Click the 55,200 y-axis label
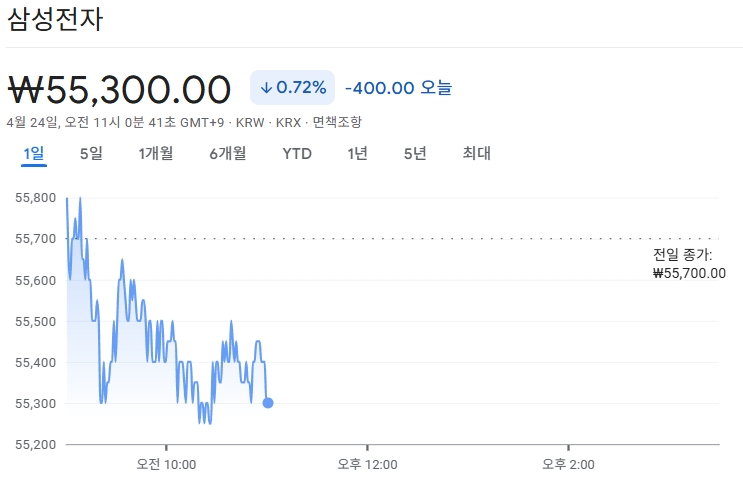Image resolution: width=743 pixels, height=482 pixels. [36, 445]
